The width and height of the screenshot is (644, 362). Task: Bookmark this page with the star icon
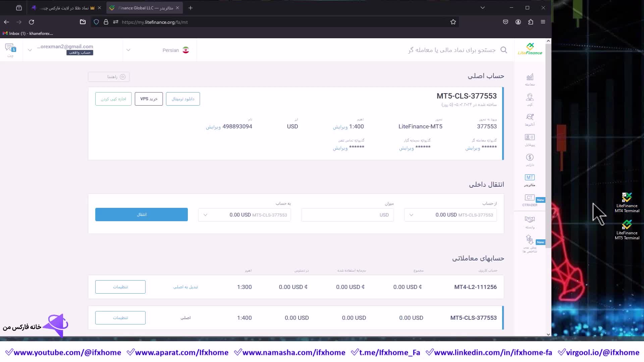click(453, 22)
